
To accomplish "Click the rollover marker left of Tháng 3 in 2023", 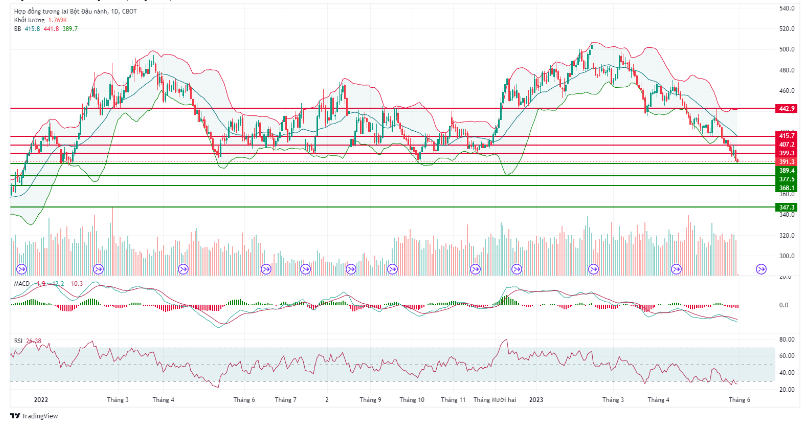I will (x=594, y=268).
